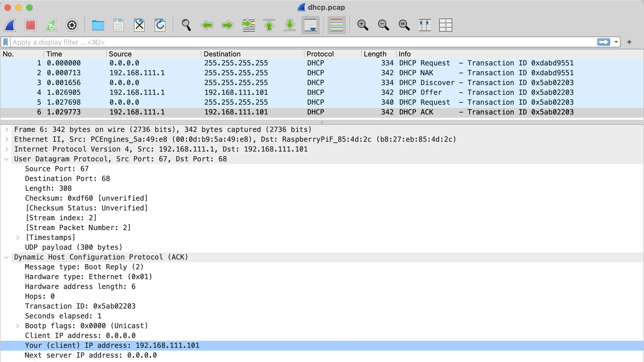This screenshot has width=644, height=362.
Task: Select packet 2 DHCP NAK row
Action: tap(322, 73)
